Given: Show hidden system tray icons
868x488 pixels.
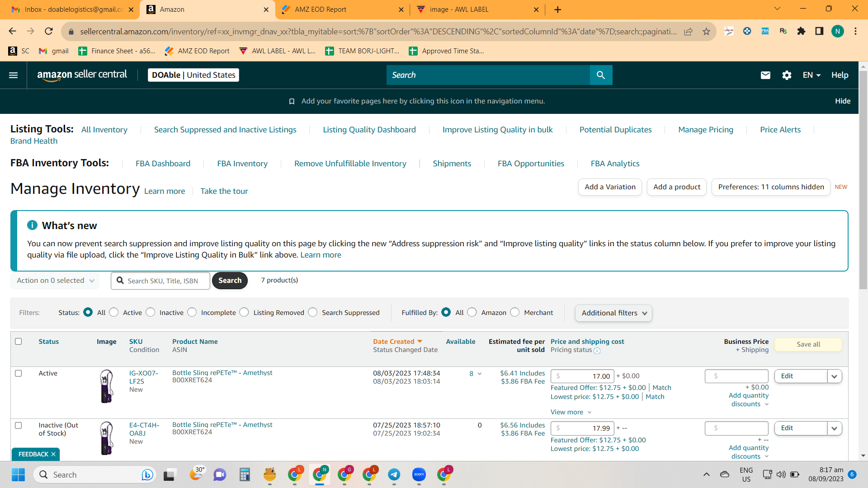Looking at the screenshot, I should (x=706, y=474).
